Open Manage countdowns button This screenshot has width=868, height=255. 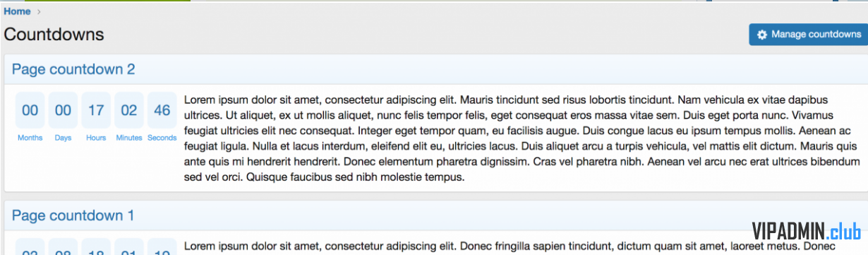[x=808, y=35]
